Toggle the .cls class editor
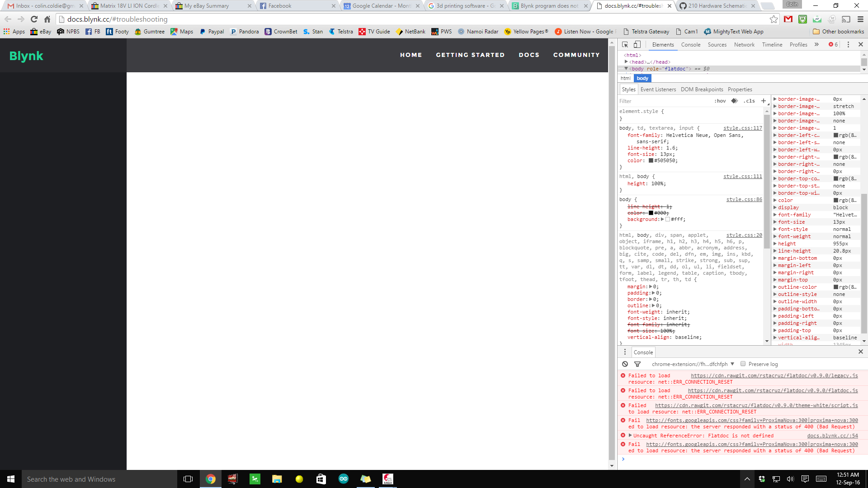Viewport: 868px width, 488px height. click(749, 101)
